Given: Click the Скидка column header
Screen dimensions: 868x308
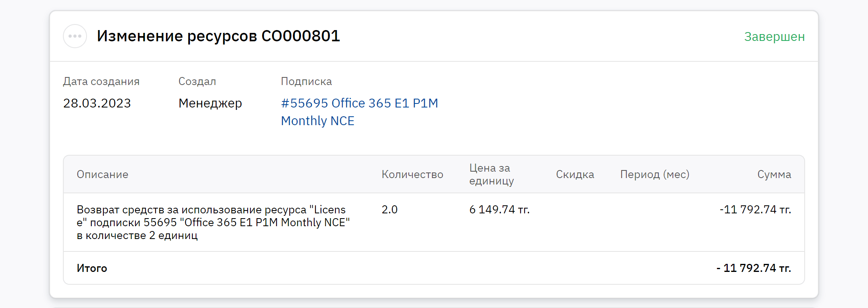Looking at the screenshot, I should 575,174.
